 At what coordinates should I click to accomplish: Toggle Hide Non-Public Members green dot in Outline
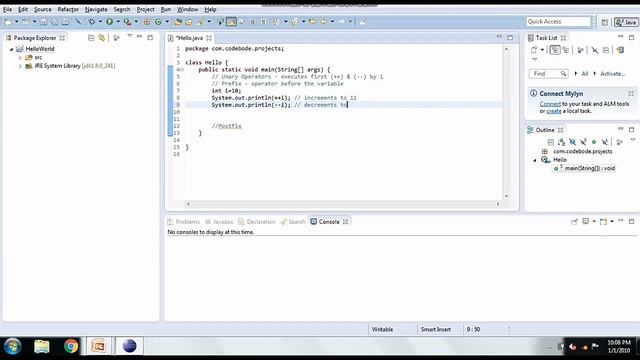coord(594,142)
